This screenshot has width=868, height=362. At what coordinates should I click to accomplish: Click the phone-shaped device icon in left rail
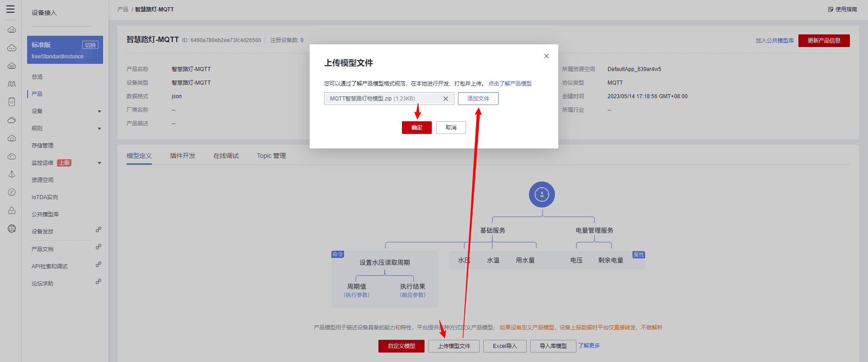click(12, 102)
